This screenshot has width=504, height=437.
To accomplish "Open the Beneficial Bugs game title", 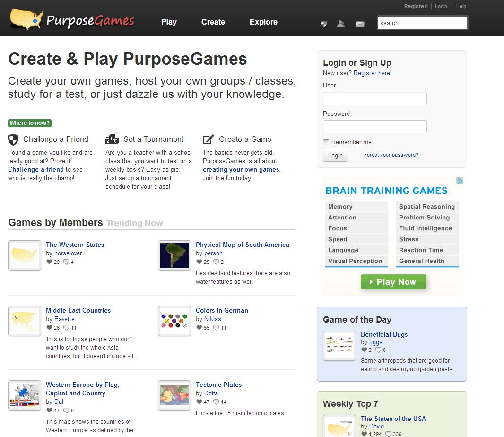I will coord(384,334).
